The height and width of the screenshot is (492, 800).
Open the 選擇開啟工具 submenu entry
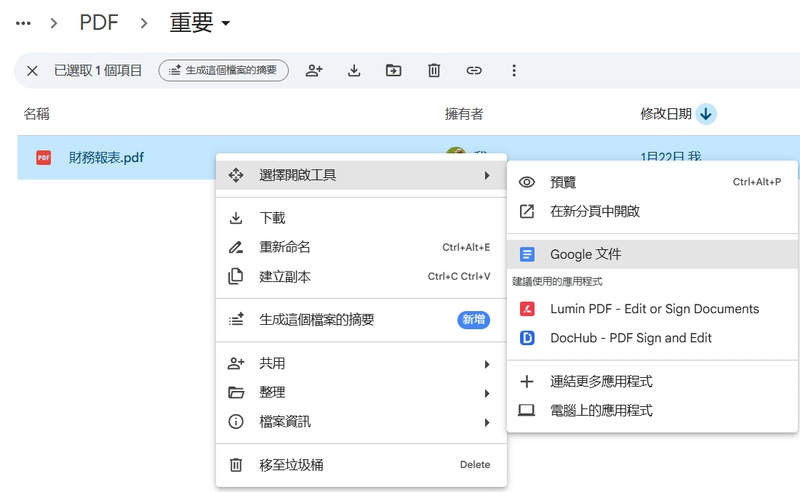point(361,176)
